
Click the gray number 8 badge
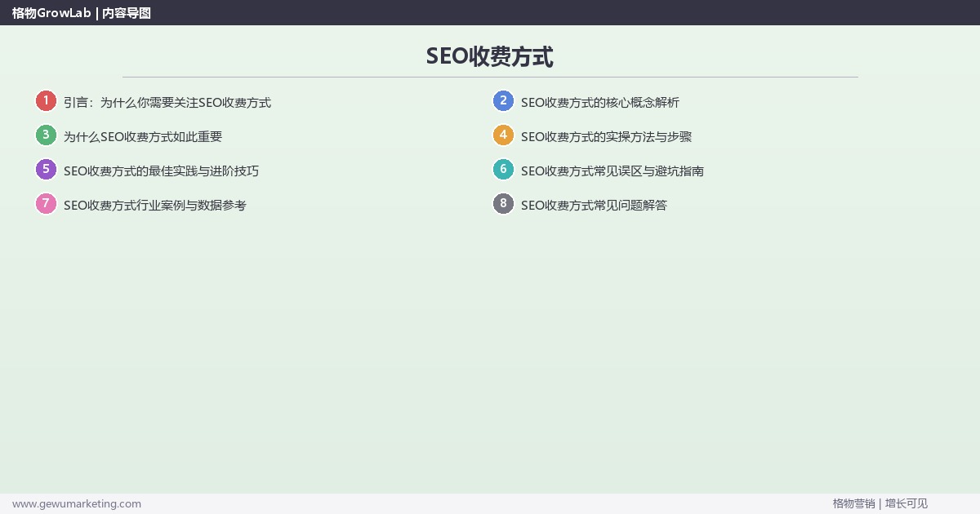(503, 204)
